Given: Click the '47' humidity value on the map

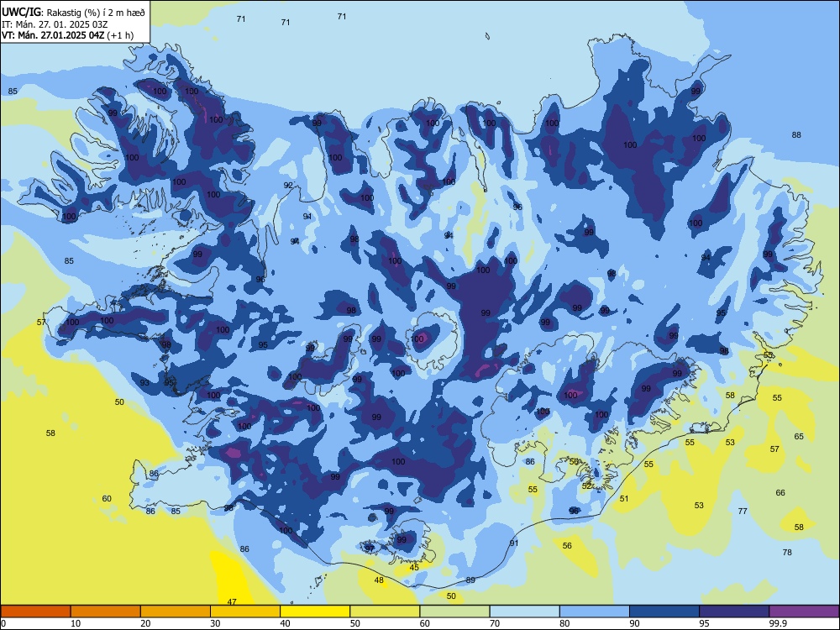Looking at the screenshot, I should click(232, 601).
